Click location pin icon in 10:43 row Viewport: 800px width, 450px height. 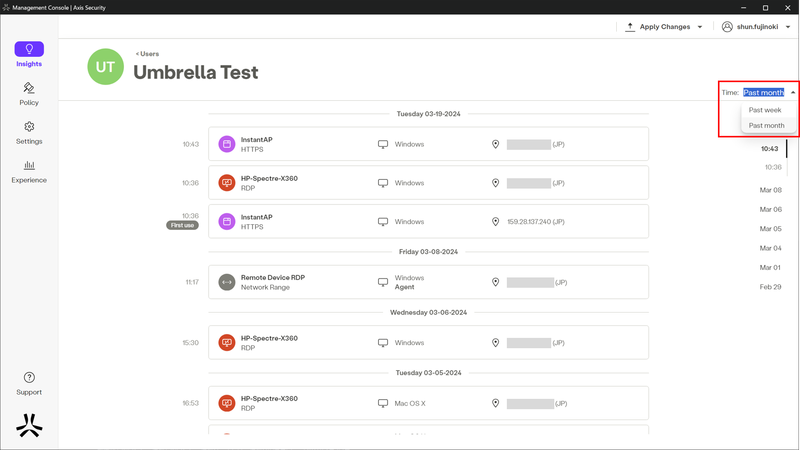tap(495, 144)
